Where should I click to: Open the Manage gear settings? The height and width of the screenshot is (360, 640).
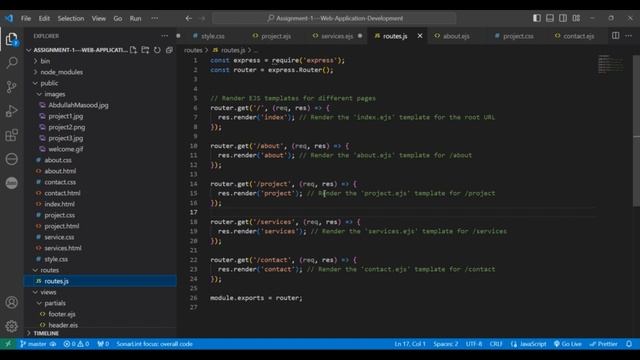click(11, 326)
